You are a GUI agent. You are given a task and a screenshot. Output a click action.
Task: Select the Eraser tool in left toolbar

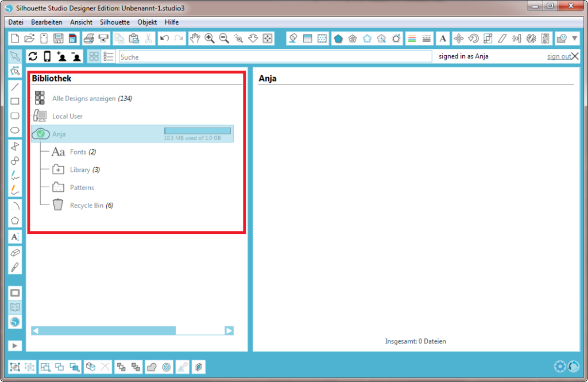point(16,252)
